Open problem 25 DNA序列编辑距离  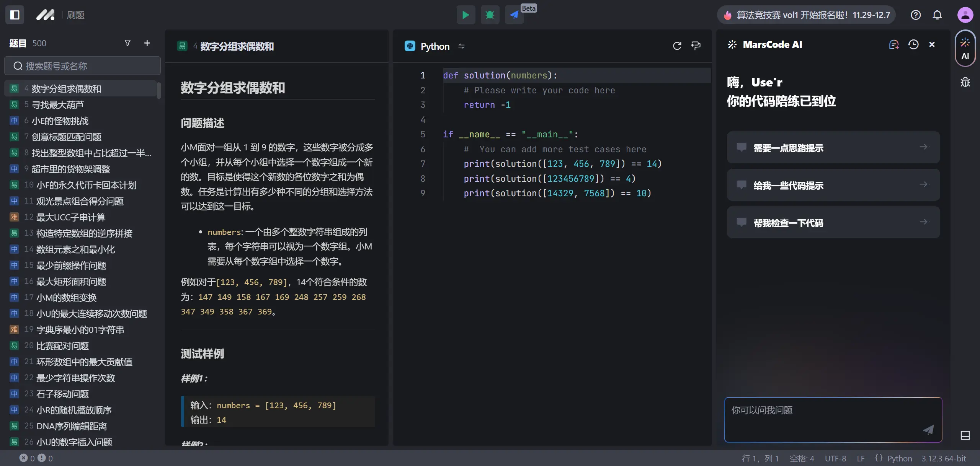point(80,426)
